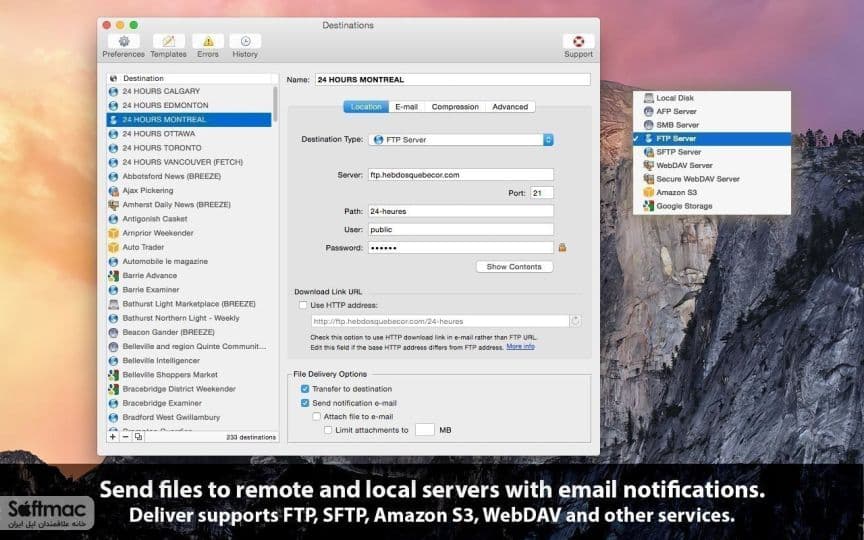
Task: Click the Google Storage icon in popup menu
Action: pyautogui.click(x=649, y=206)
